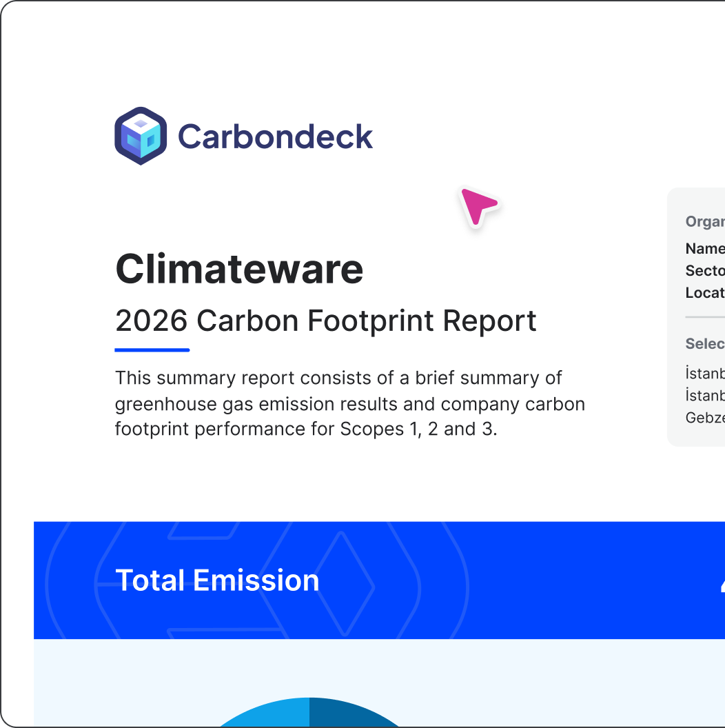725x728 pixels.
Task: Click the 2026 Carbon Footprint Report subtitle
Action: [x=325, y=321]
